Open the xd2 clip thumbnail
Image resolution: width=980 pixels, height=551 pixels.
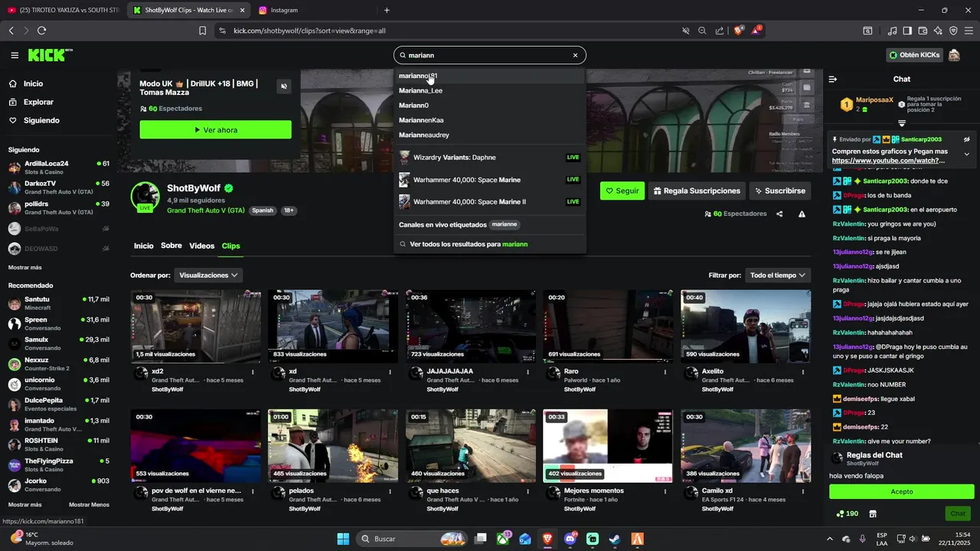(195, 326)
